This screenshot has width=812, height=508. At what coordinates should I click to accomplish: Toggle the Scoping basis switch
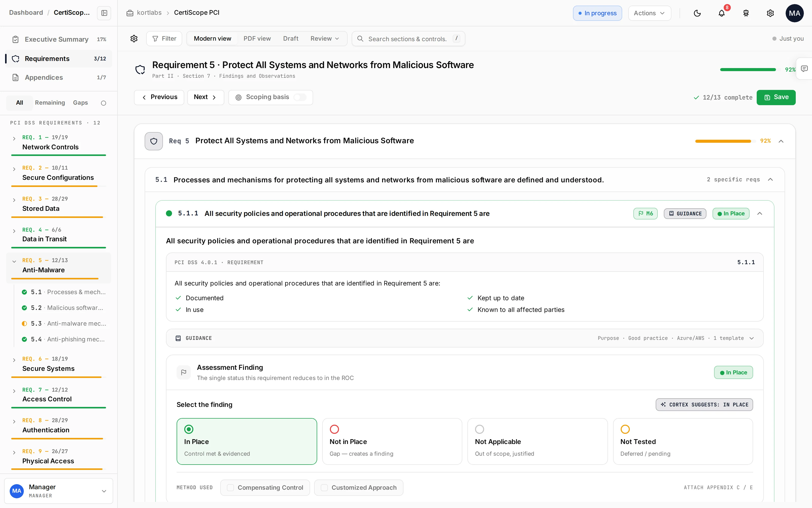(300, 98)
